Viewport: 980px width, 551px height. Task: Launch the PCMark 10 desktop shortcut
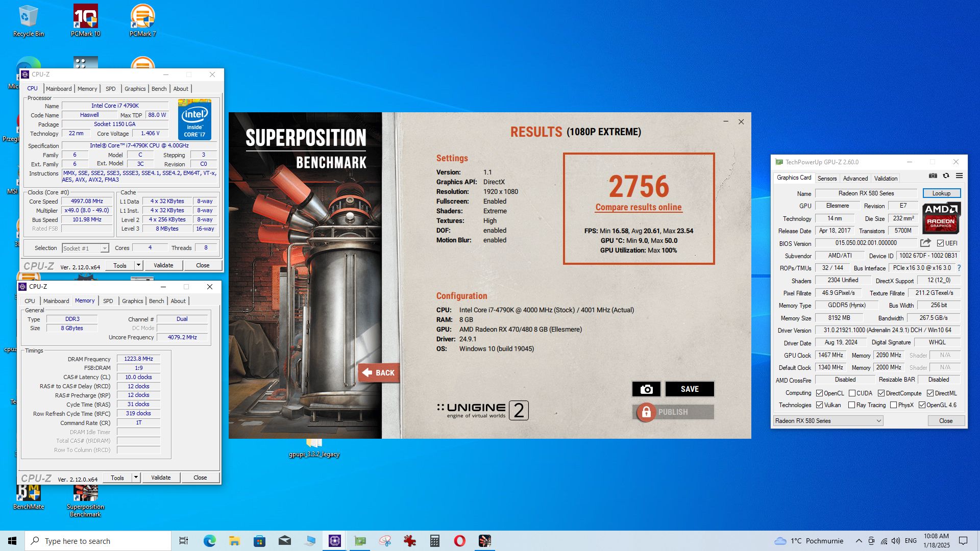pos(85,20)
